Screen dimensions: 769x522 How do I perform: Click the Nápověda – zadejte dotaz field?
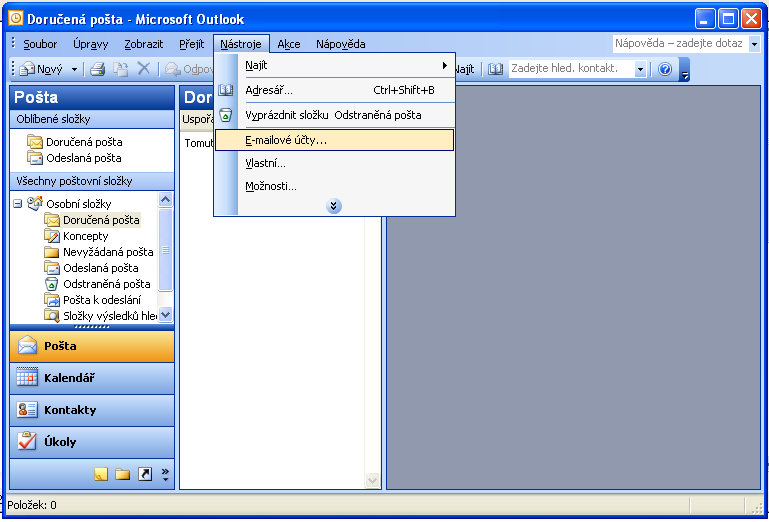point(681,44)
